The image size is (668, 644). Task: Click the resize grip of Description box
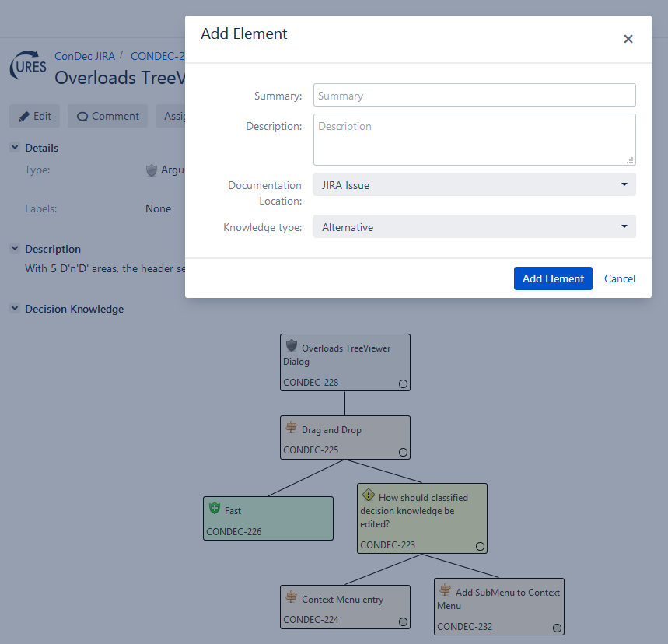pos(630,160)
